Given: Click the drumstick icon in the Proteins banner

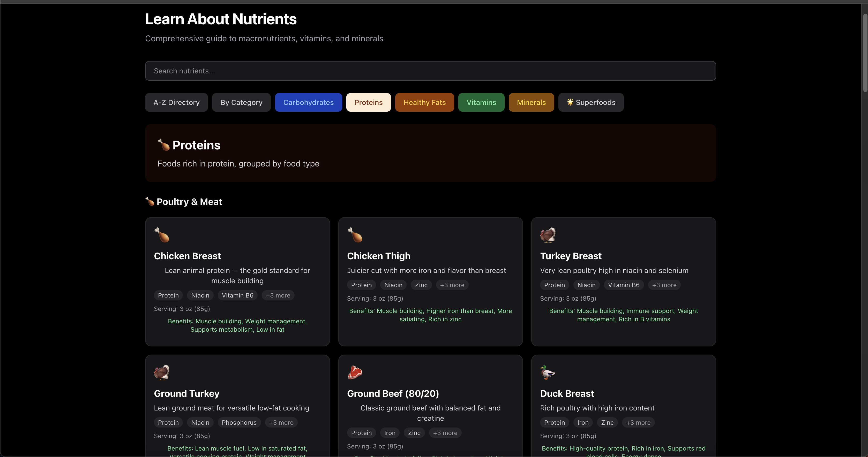Looking at the screenshot, I should (164, 144).
